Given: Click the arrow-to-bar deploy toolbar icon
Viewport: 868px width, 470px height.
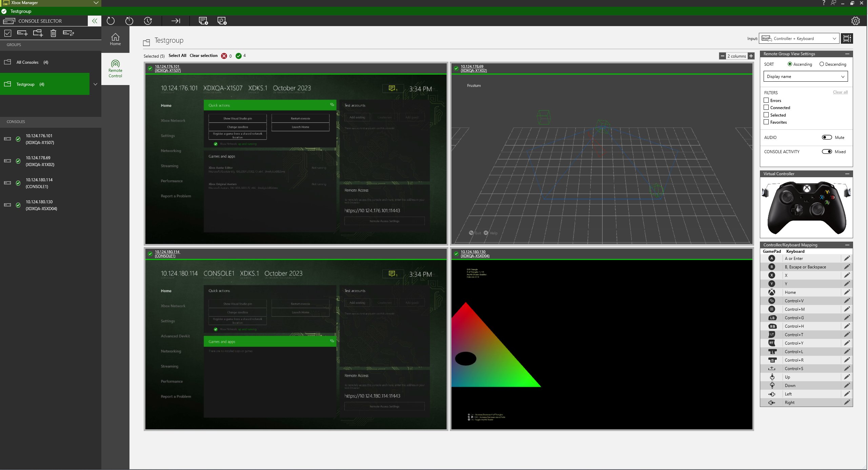Looking at the screenshot, I should tap(176, 21).
